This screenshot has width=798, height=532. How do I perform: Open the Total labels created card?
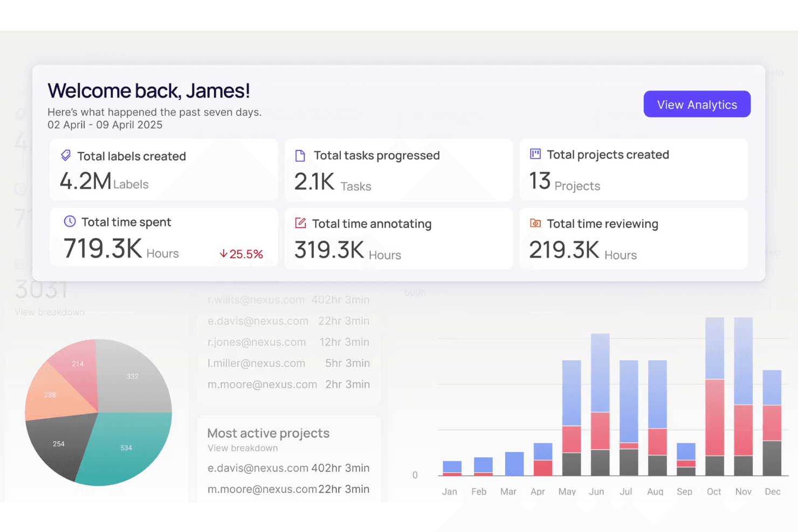[x=164, y=170]
